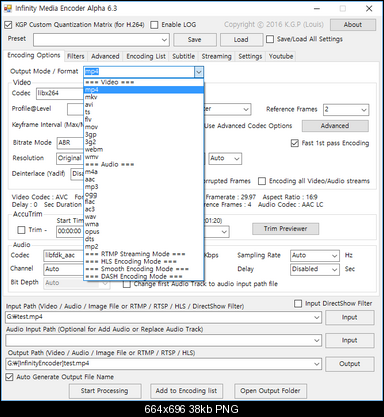Click Add to Encoding list button
The image size is (384, 417).
(186, 391)
